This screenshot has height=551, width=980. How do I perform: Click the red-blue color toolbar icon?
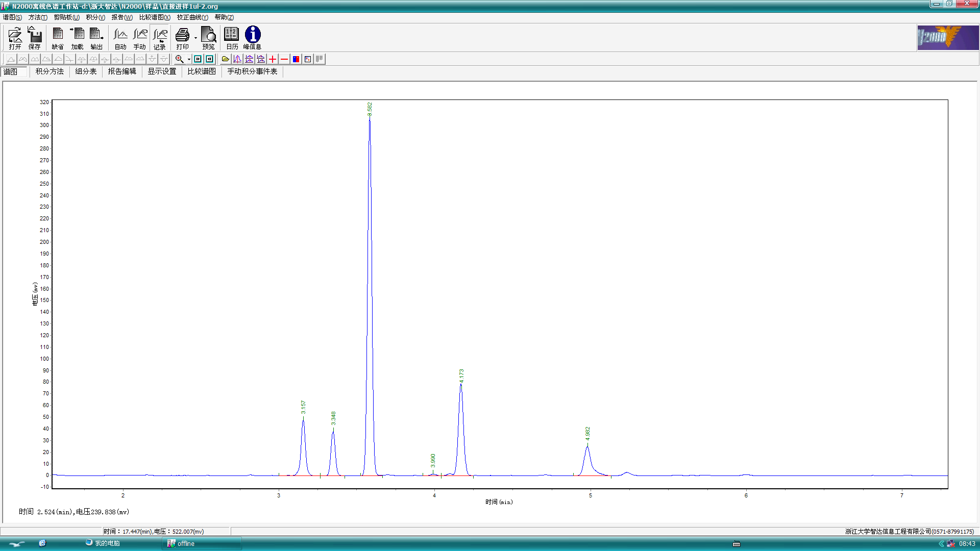click(x=296, y=59)
